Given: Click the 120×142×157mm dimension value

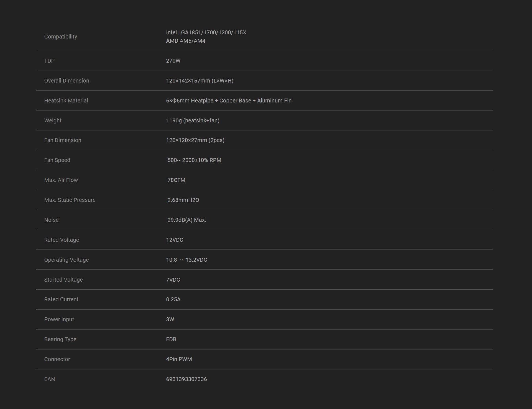Looking at the screenshot, I should pos(199,81).
